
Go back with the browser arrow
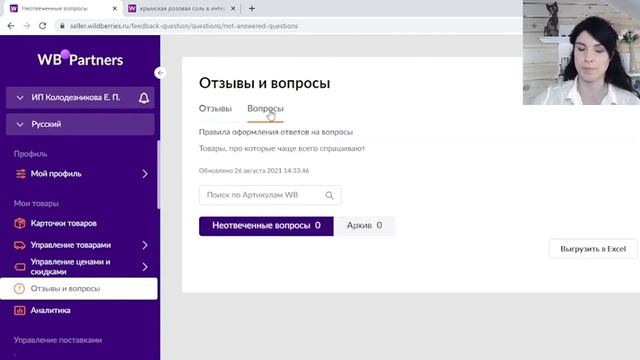[x=11, y=26]
